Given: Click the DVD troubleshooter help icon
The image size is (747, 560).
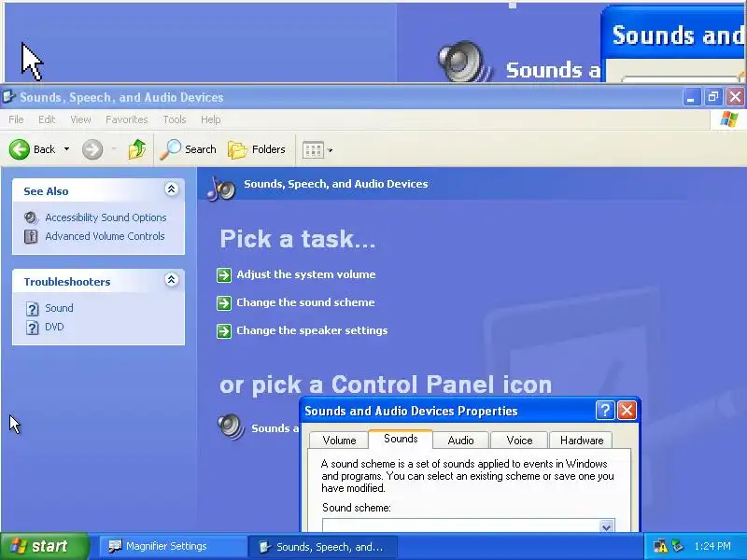Looking at the screenshot, I should click(x=32, y=328).
